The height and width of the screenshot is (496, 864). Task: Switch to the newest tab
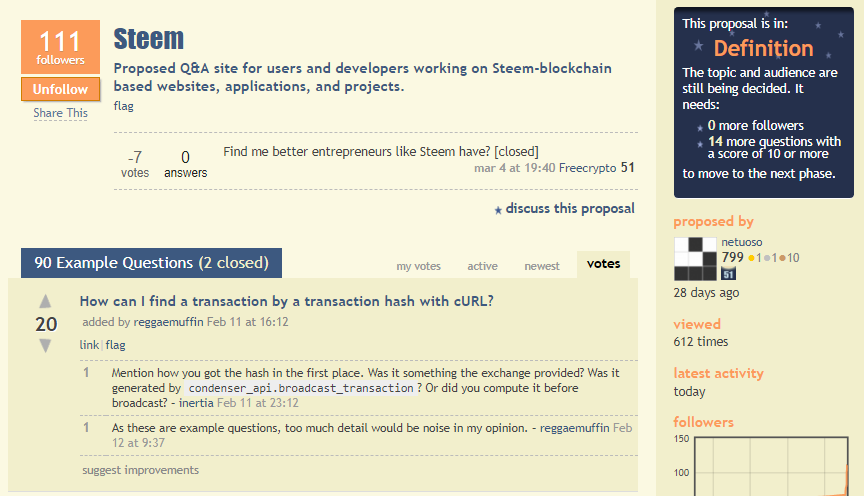(542, 266)
